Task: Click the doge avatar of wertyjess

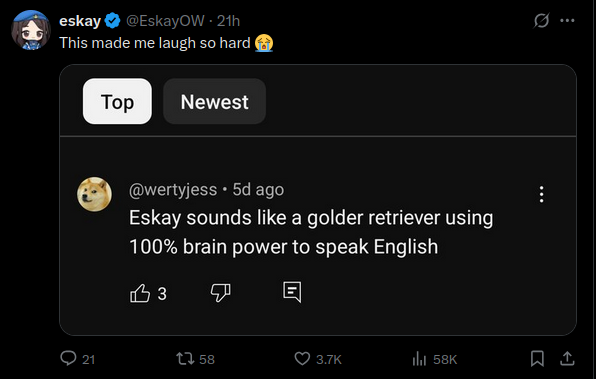Action: tap(94, 194)
